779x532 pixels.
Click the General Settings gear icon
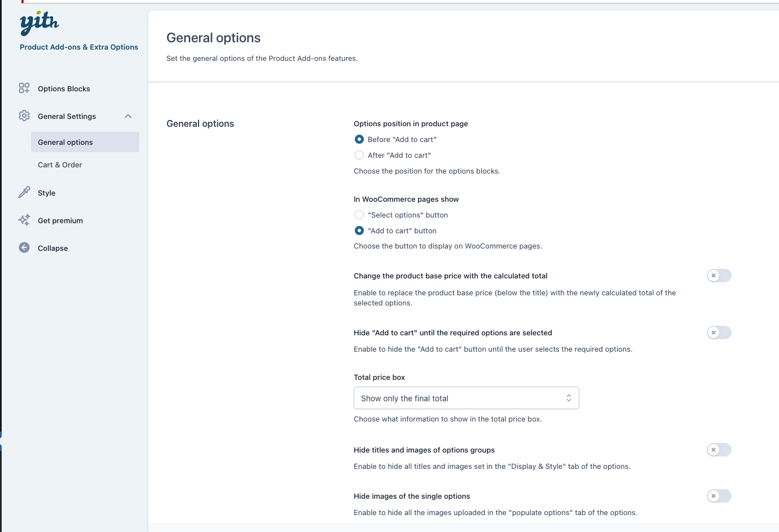(x=24, y=116)
